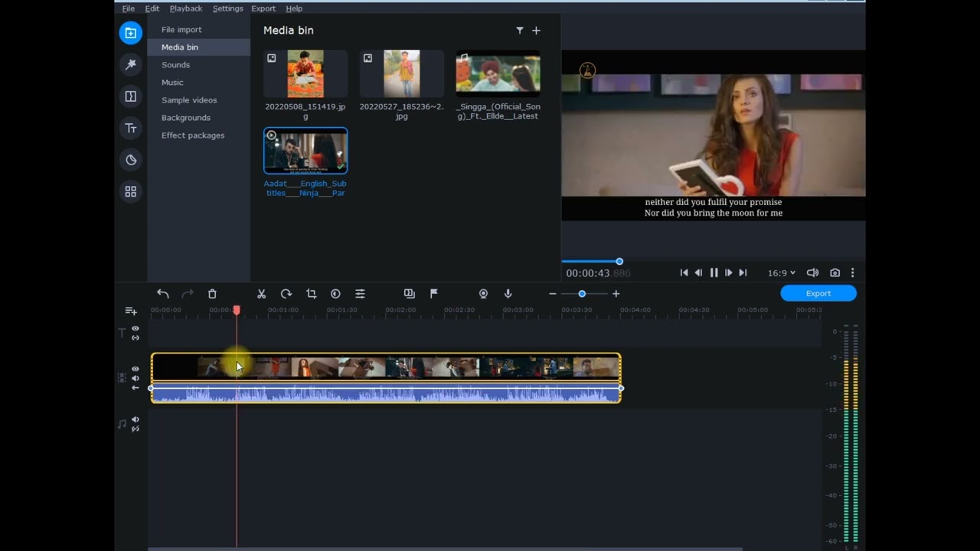Toggle title track visibility eye
Screen dimensions: 980x551
click(136, 329)
